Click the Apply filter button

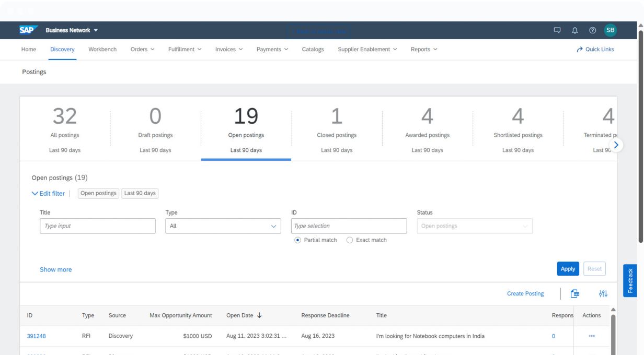[x=568, y=269]
